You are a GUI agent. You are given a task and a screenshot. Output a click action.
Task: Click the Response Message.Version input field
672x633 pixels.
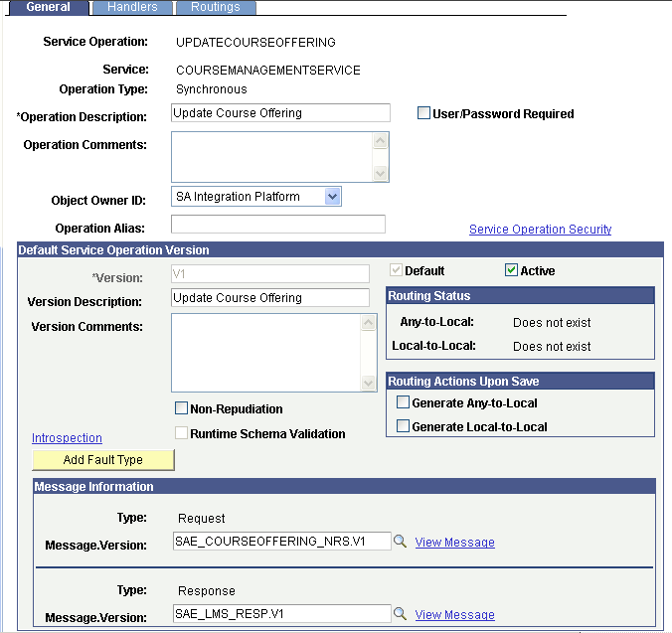point(282,614)
